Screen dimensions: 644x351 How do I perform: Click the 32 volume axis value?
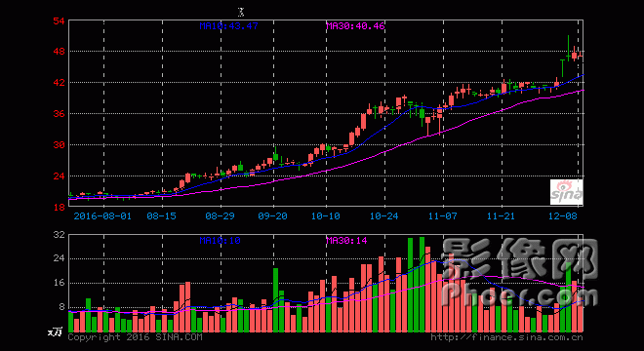coord(59,235)
